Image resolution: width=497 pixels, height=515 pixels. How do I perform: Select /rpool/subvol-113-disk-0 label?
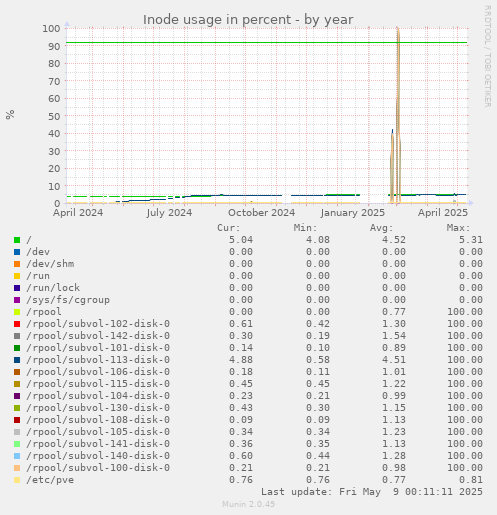click(x=98, y=360)
